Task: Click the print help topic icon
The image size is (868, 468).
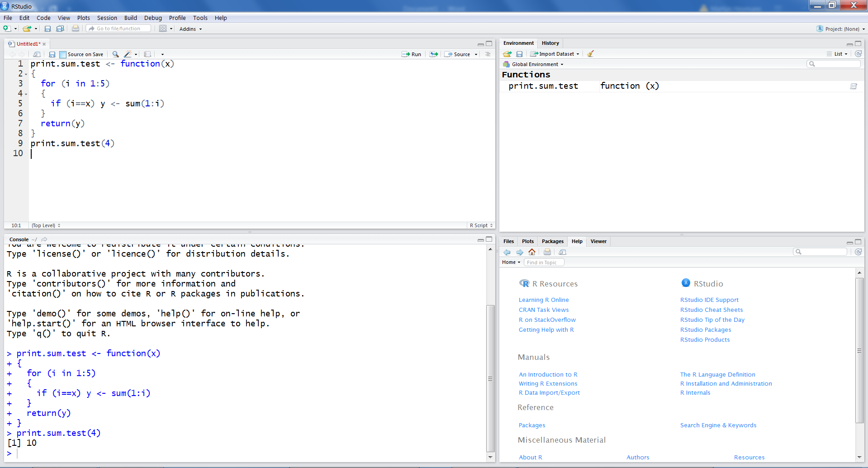Action: coord(547,252)
